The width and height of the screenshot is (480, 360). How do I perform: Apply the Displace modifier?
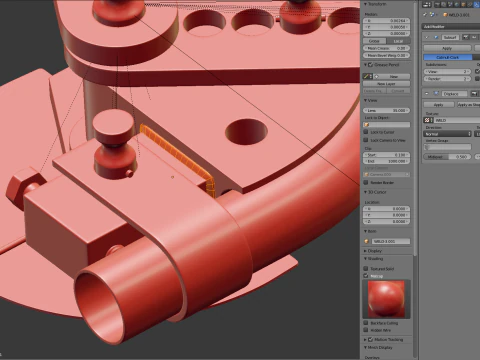(x=439, y=105)
